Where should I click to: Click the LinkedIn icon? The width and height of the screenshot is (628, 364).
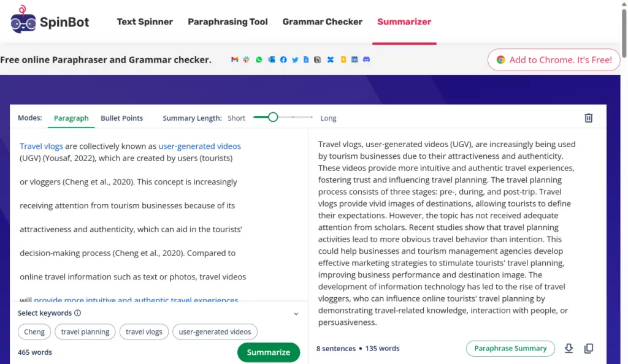[x=354, y=60]
